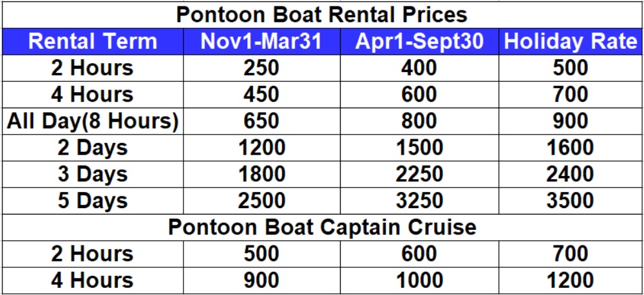Select the 2 Days row label

click(x=93, y=148)
